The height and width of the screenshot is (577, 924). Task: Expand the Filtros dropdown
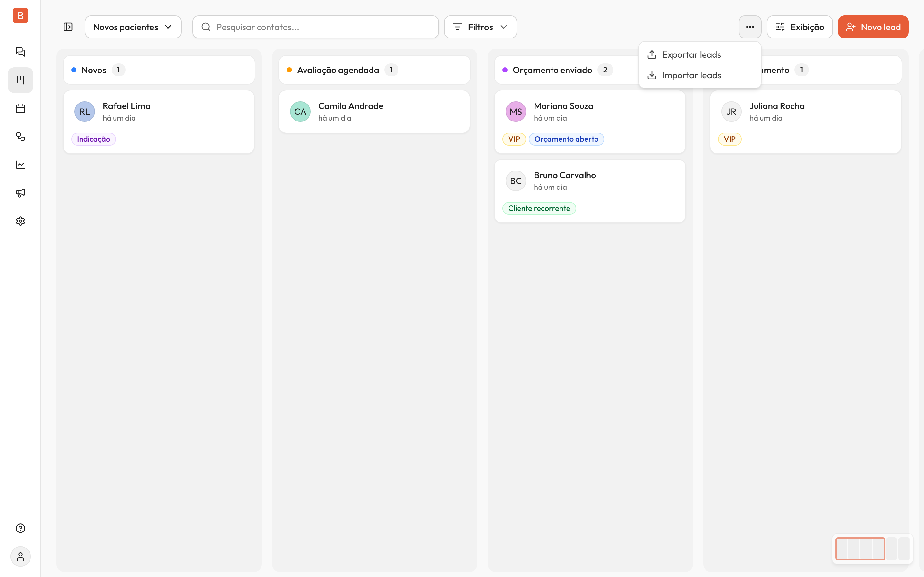pos(480,27)
